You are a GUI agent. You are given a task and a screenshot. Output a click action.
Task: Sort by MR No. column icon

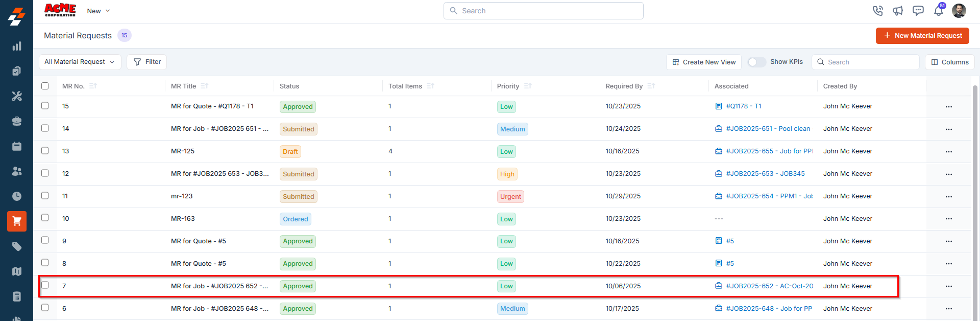click(x=93, y=86)
